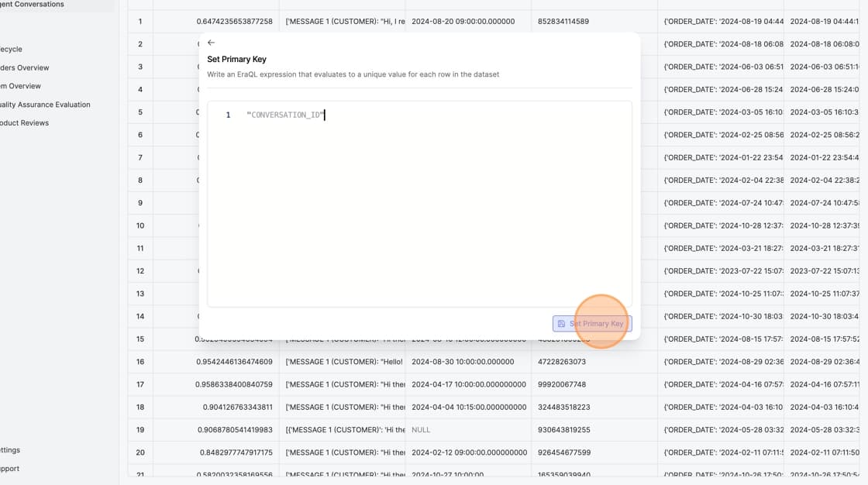Viewport: 868px width, 485px height.
Task: Click the 2024-04-17 10:00:00 date cell
Action: (x=467, y=384)
